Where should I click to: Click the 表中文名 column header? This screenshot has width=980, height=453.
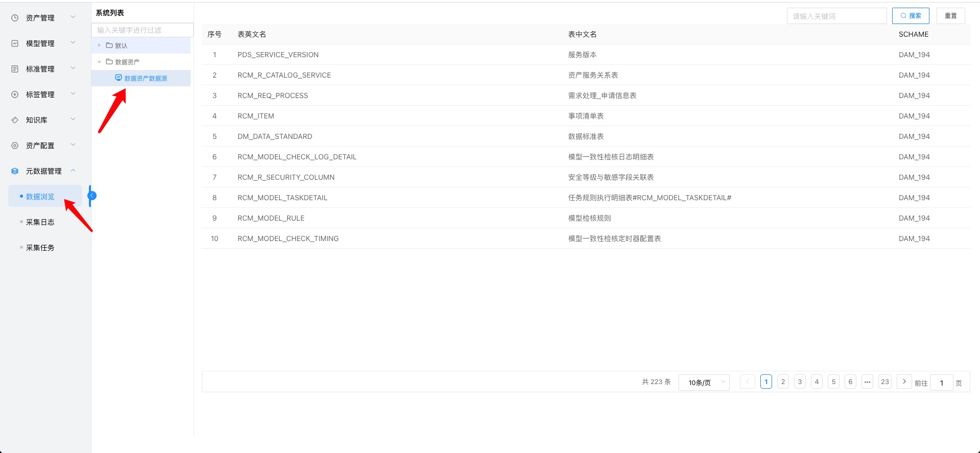point(582,34)
